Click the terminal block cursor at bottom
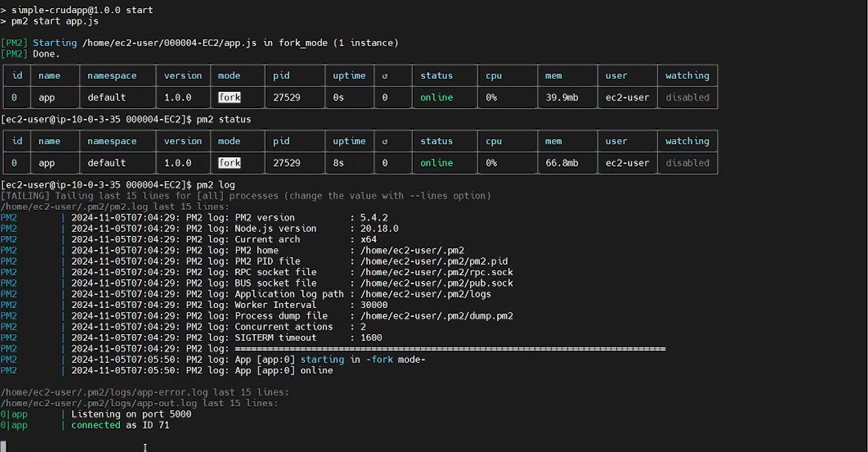The image size is (868, 452). (3, 447)
